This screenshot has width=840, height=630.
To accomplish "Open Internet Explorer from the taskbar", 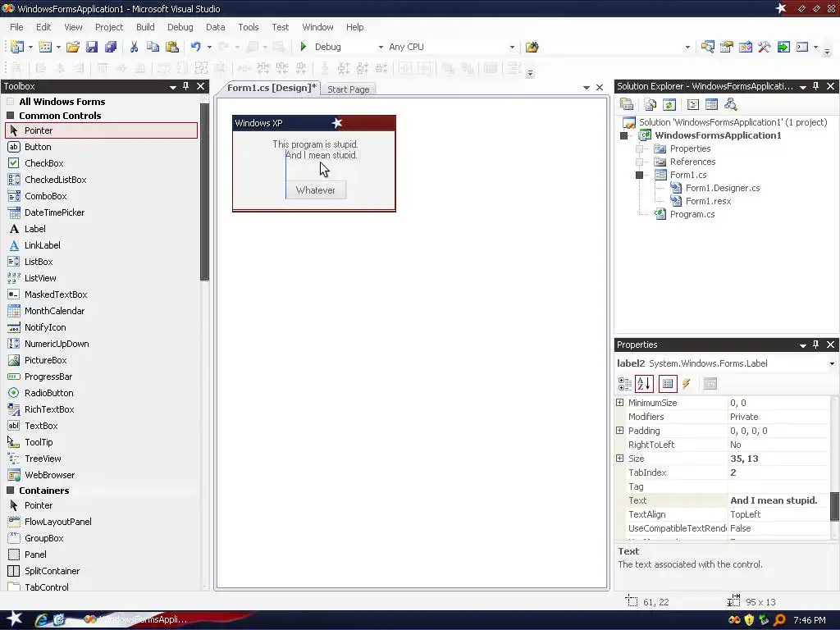I will [41, 620].
